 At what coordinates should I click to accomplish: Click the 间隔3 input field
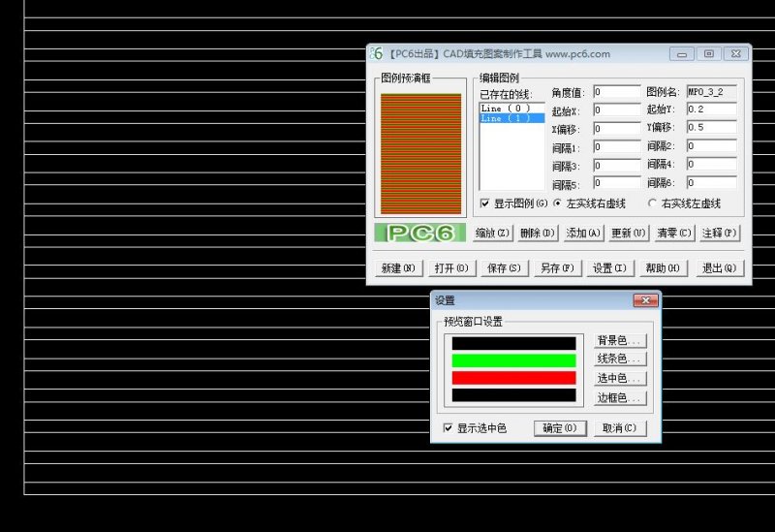point(617,165)
